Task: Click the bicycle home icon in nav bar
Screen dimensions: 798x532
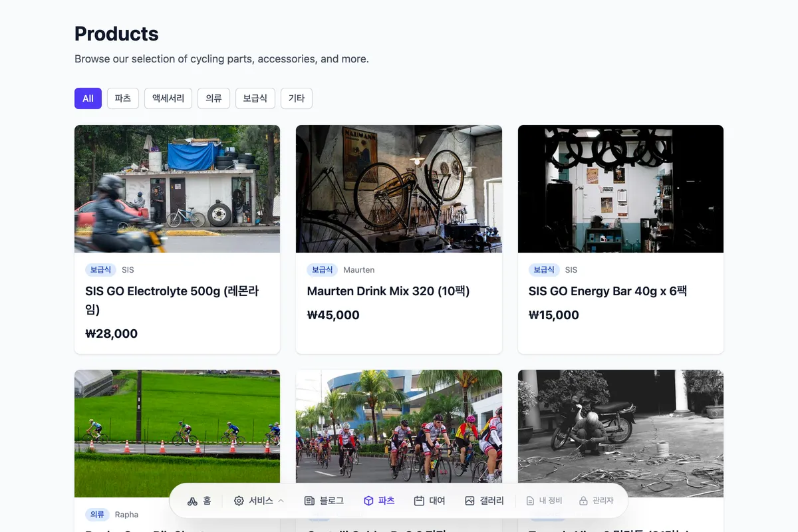Action: pos(192,501)
